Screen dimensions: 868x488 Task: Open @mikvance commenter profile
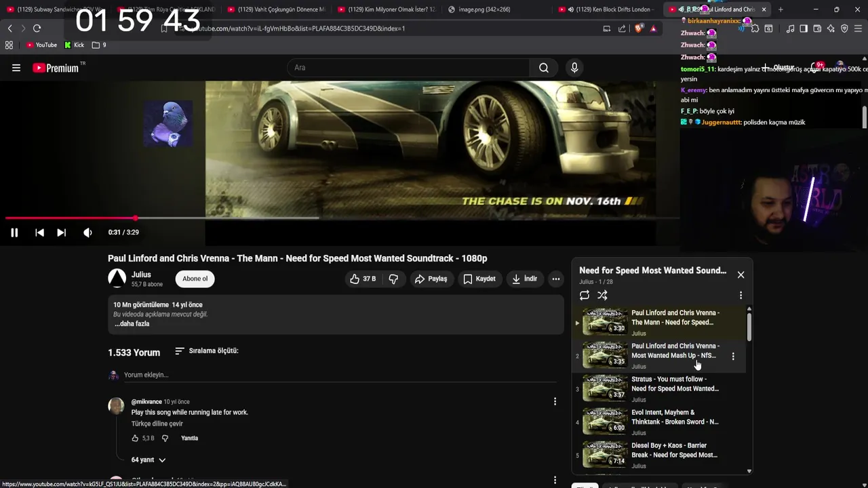point(146,402)
